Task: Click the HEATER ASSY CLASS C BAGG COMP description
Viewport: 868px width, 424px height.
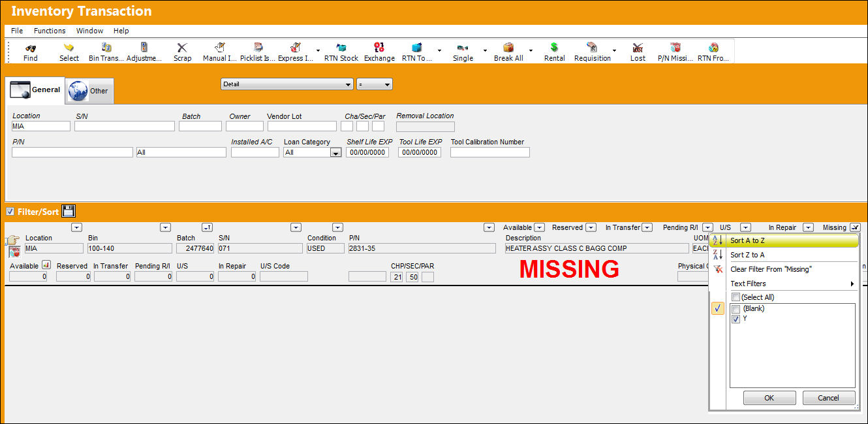Action: click(597, 248)
